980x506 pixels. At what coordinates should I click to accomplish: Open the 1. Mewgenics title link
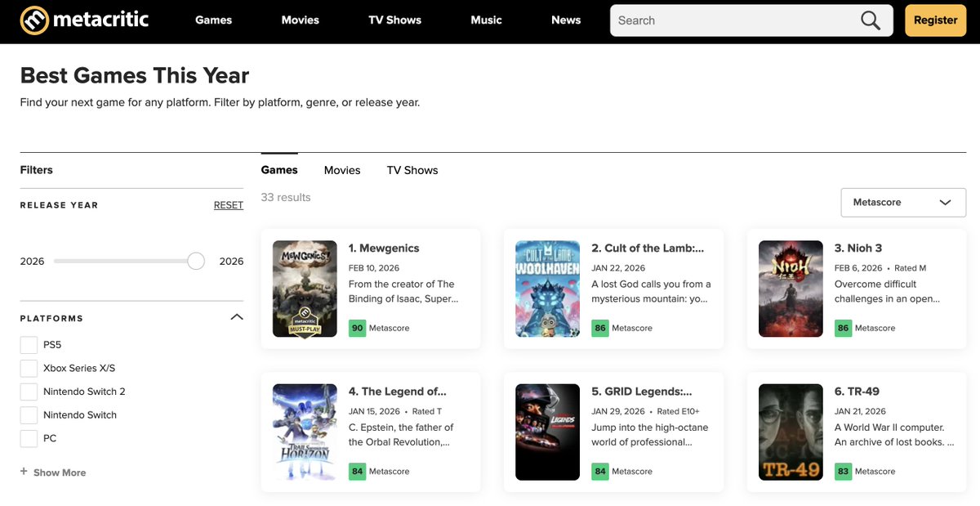384,248
